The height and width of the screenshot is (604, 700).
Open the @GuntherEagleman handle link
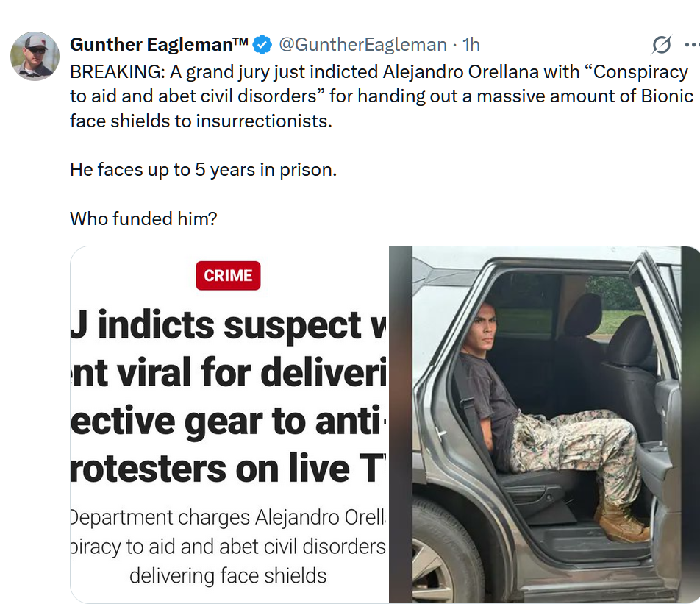(362, 45)
